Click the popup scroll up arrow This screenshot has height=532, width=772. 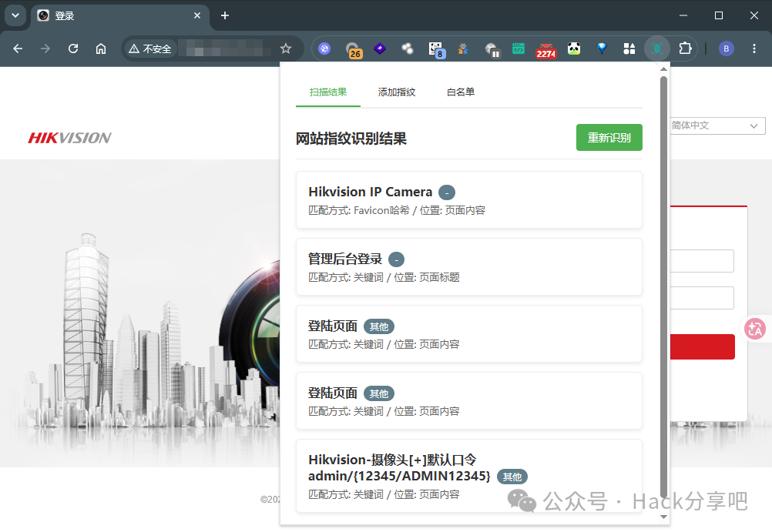pyautogui.click(x=663, y=69)
